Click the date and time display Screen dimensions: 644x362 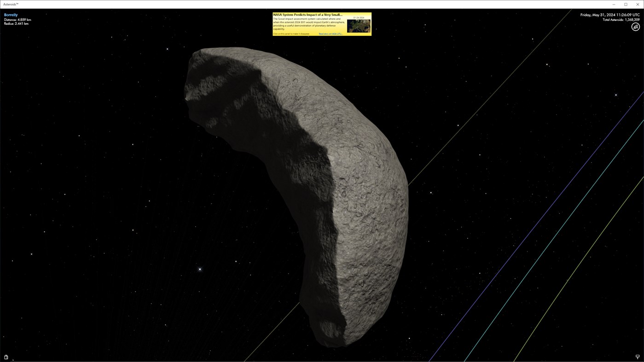pos(610,14)
